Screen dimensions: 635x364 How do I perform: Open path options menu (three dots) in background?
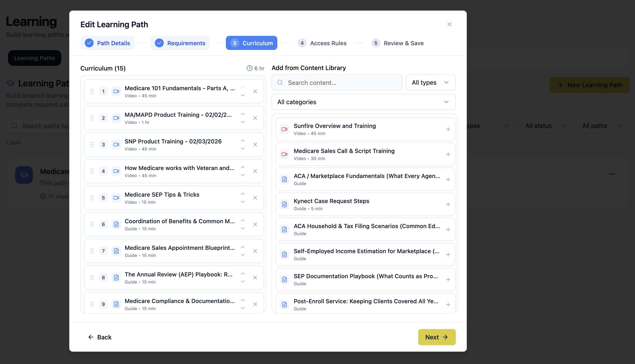[612, 174]
